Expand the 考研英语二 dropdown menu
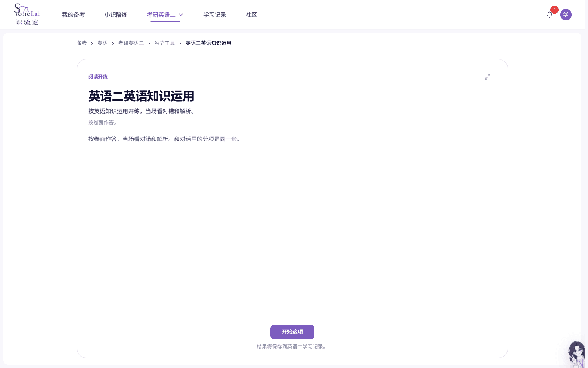Viewport: 588px width, 368px height. [165, 15]
